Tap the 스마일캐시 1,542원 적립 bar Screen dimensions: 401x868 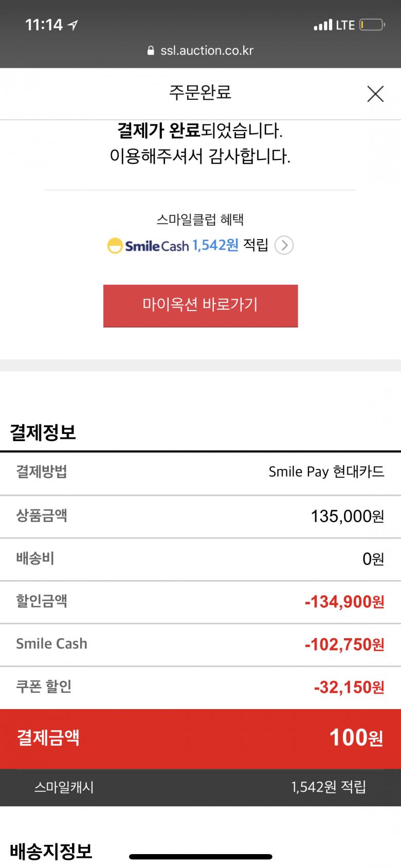pos(200,787)
